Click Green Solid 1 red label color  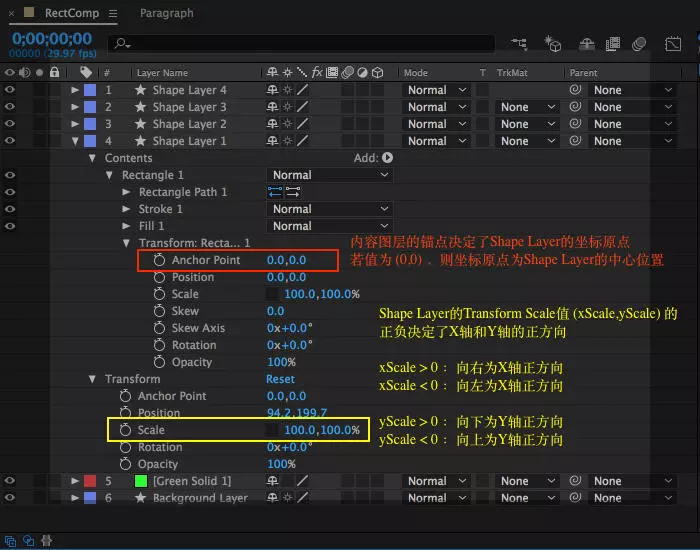(x=90, y=481)
